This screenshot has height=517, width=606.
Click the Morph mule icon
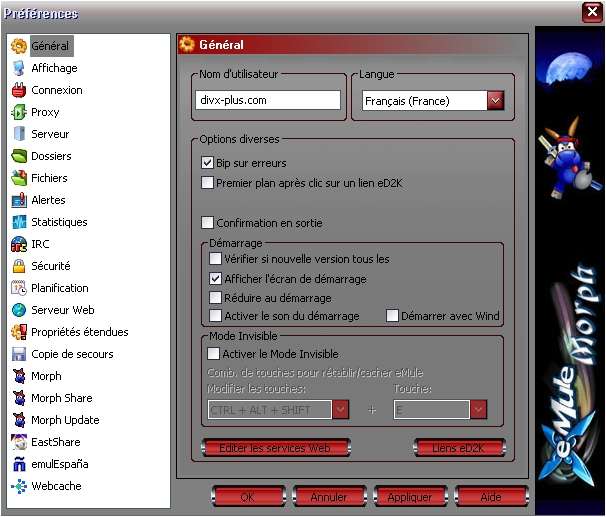[19, 376]
